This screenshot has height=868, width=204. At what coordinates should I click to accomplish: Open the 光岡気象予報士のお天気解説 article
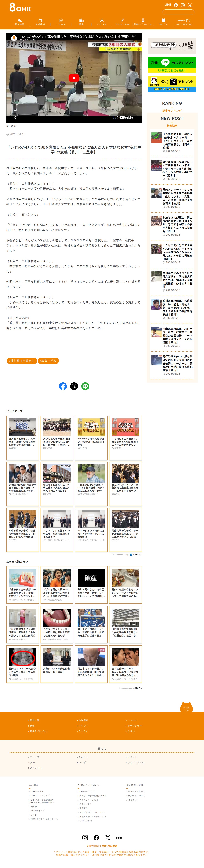(172, 143)
